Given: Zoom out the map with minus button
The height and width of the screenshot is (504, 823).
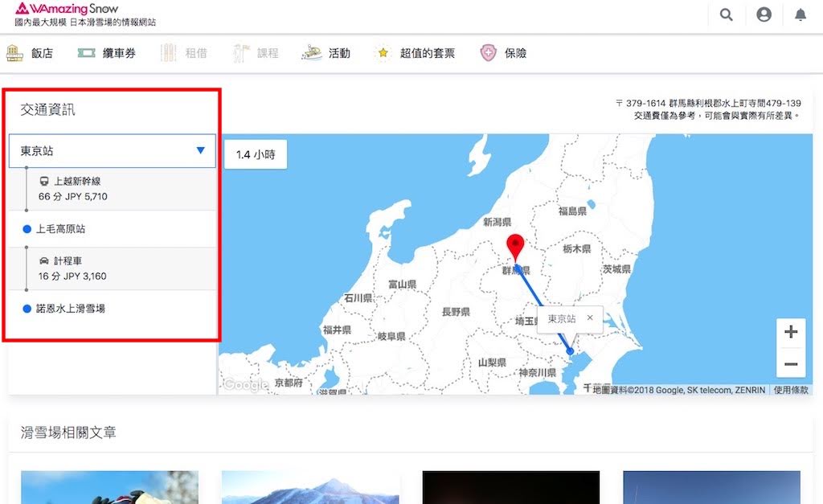Looking at the screenshot, I should [x=791, y=363].
